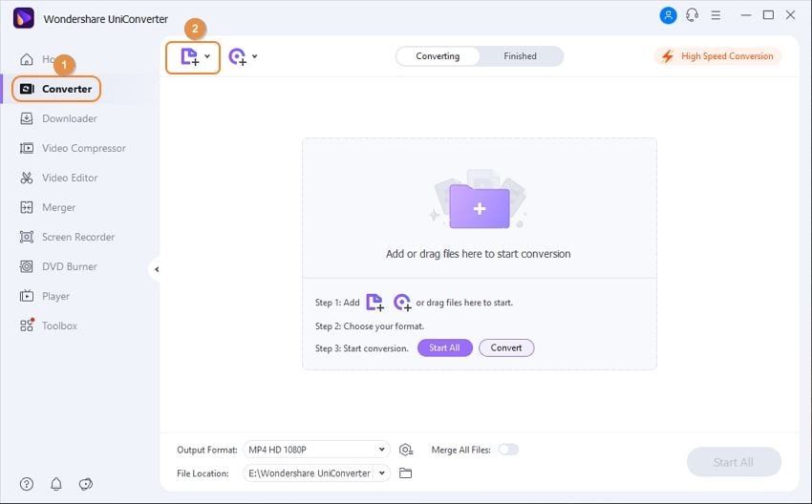
Task: Open the help question mark icon
Action: [x=27, y=484]
